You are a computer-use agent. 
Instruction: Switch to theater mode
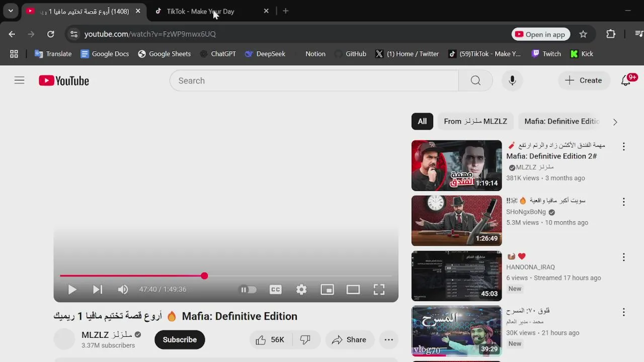(353, 289)
